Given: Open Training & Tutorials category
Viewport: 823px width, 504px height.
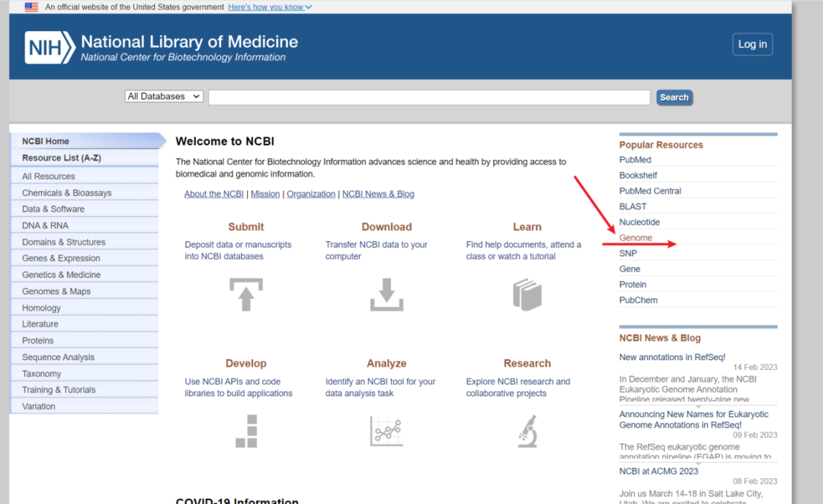Looking at the screenshot, I should coord(85,390).
